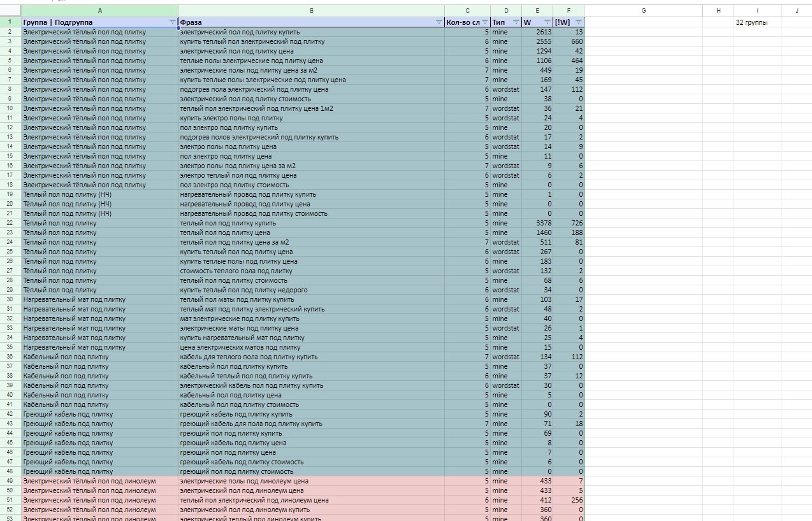This screenshot has height=521, width=812.
Task: Select cell 'теплый пол под плитку купить'
Action: pyautogui.click(x=228, y=223)
